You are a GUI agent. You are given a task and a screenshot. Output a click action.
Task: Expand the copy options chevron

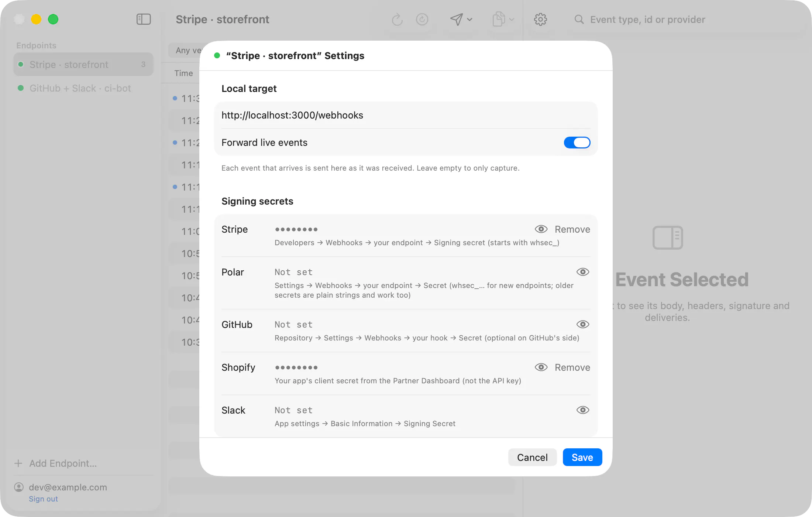pyautogui.click(x=512, y=19)
